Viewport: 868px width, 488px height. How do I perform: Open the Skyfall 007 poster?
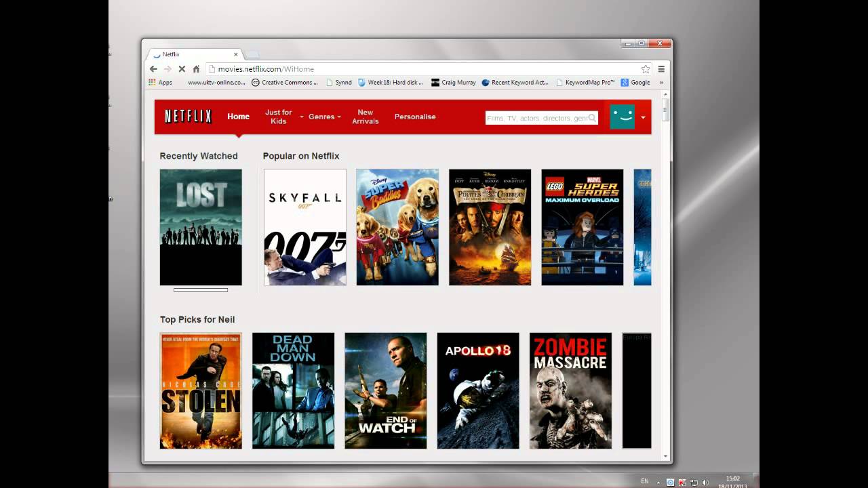click(305, 227)
